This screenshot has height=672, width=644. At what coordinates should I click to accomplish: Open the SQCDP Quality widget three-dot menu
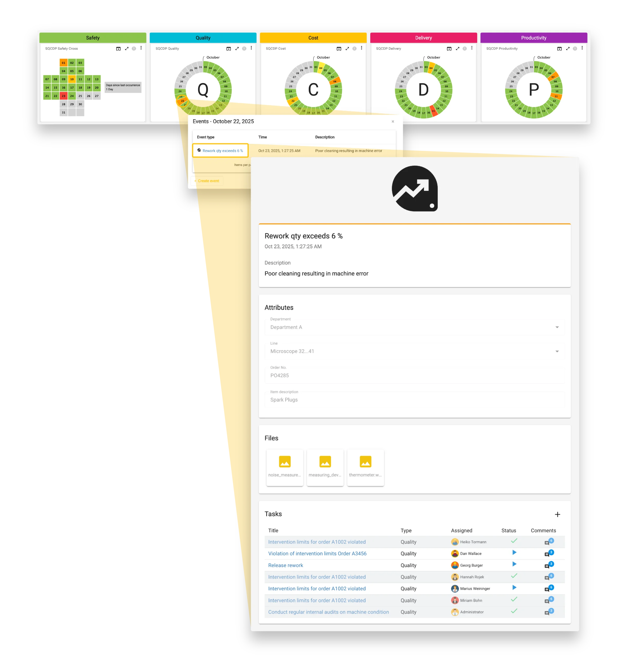(x=251, y=48)
